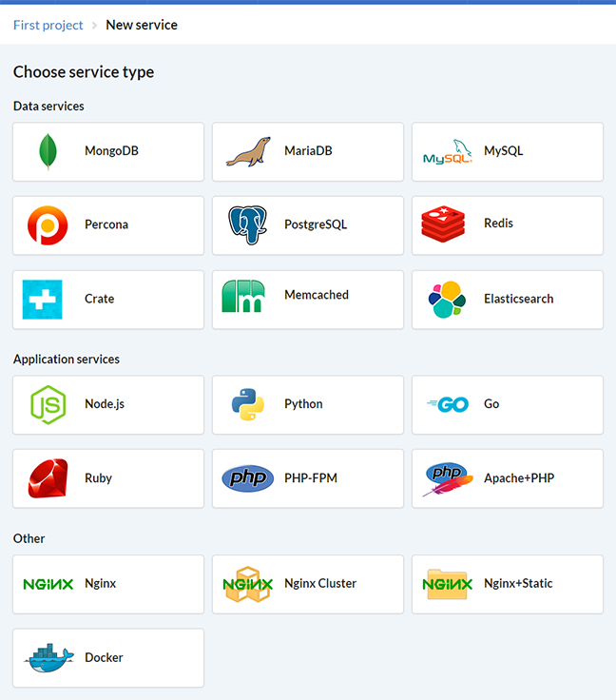The height and width of the screenshot is (700, 616).
Task: Click the Go gopher-text logo
Action: click(447, 404)
